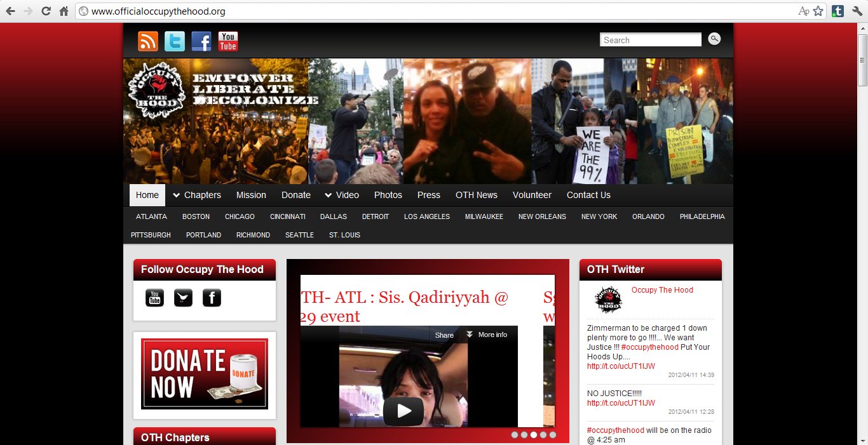Click black Twitter bird icon in Follow panel

[x=183, y=297]
